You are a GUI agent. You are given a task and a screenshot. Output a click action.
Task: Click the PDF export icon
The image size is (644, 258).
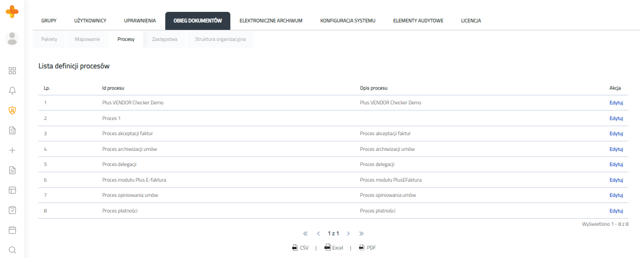(x=361, y=248)
